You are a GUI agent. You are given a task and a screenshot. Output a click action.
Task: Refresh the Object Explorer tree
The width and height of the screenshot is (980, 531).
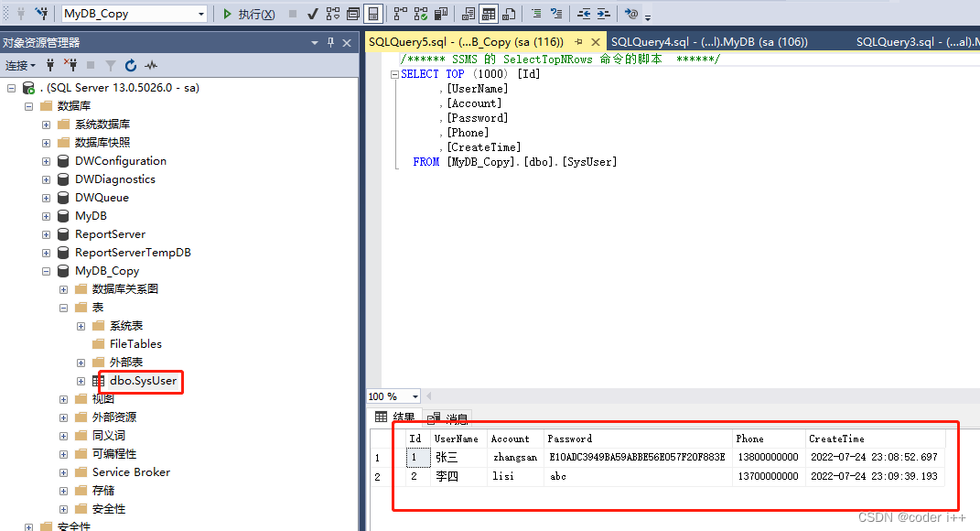[131, 65]
